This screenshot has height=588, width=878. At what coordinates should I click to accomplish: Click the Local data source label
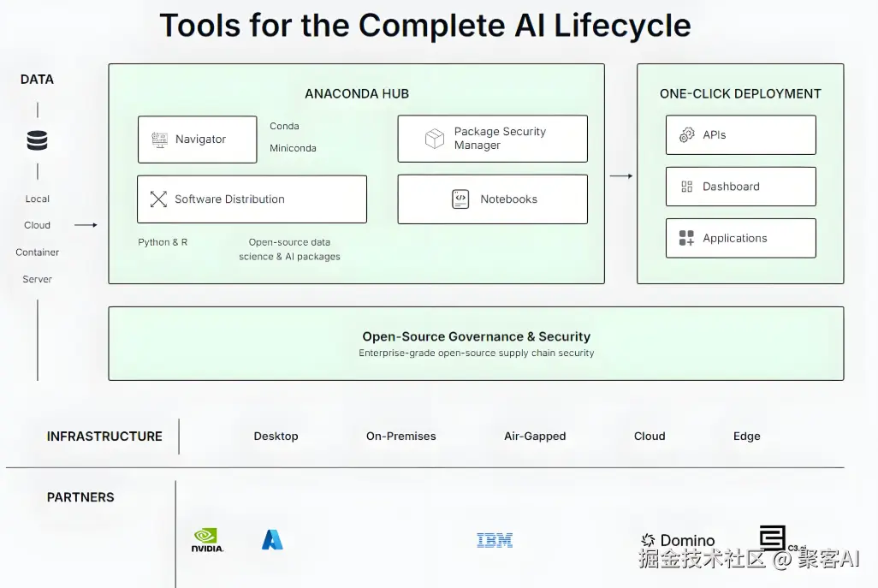37,199
